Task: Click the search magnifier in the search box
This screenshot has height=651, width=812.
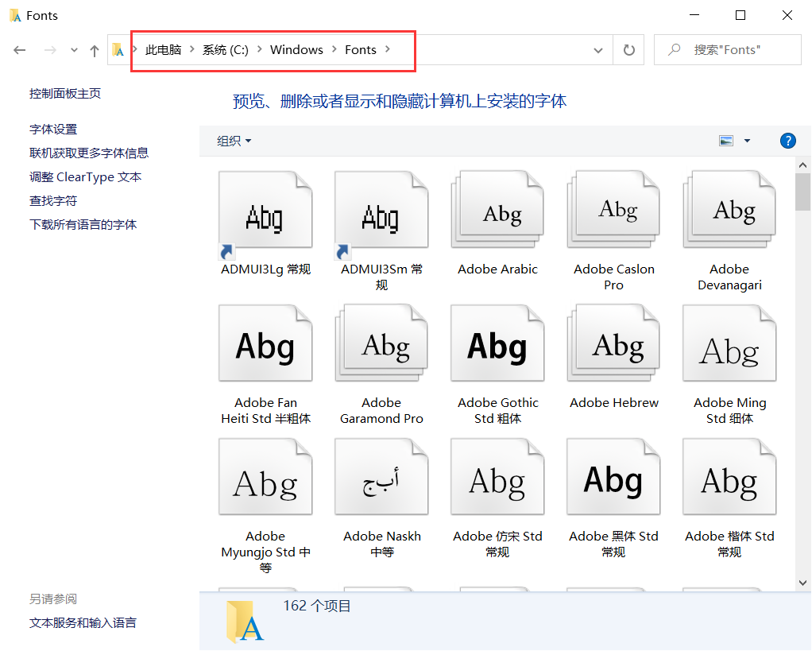Action: [674, 49]
